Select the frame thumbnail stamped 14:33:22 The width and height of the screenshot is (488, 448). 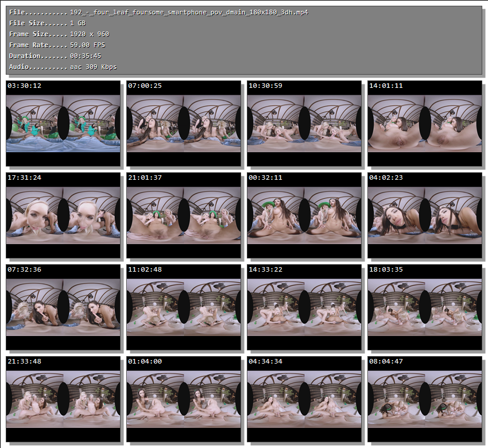click(x=304, y=307)
